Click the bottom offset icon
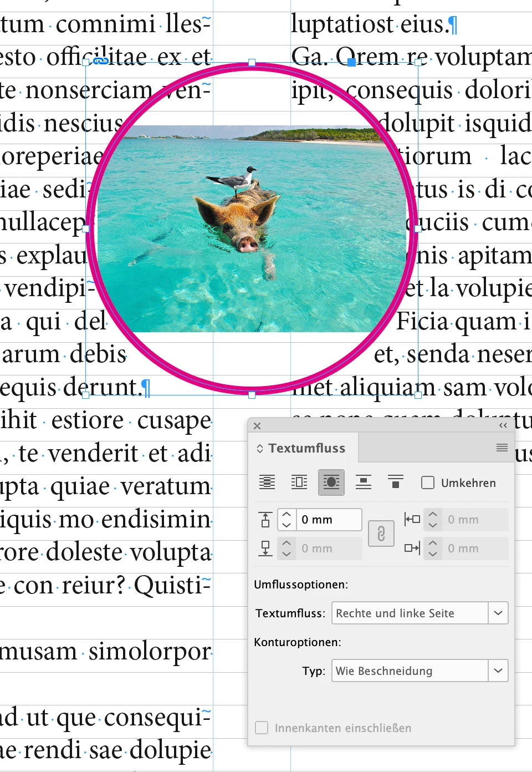This screenshot has width=532, height=772. [x=265, y=548]
